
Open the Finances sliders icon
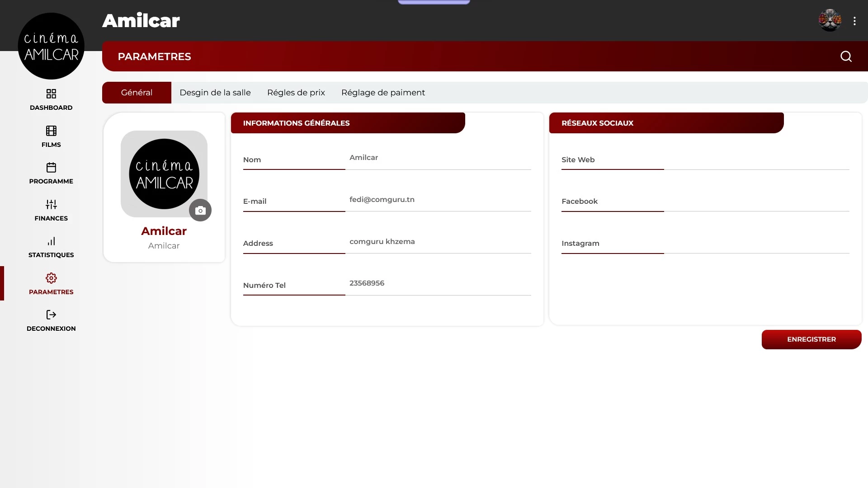click(51, 204)
